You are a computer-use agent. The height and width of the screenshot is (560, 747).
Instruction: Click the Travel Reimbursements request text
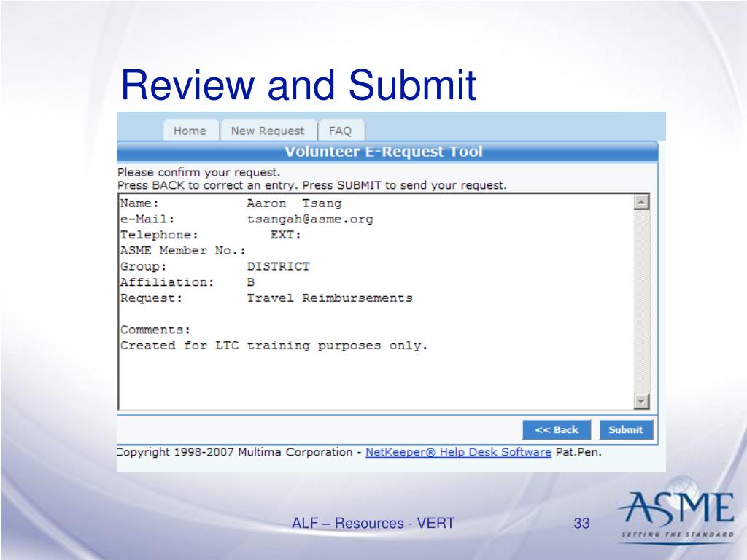coord(330,298)
